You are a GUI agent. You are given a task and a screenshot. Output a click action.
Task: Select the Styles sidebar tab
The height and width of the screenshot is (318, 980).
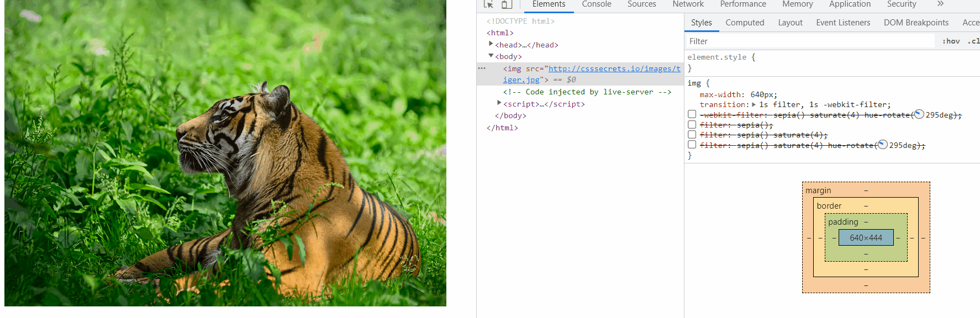click(701, 23)
